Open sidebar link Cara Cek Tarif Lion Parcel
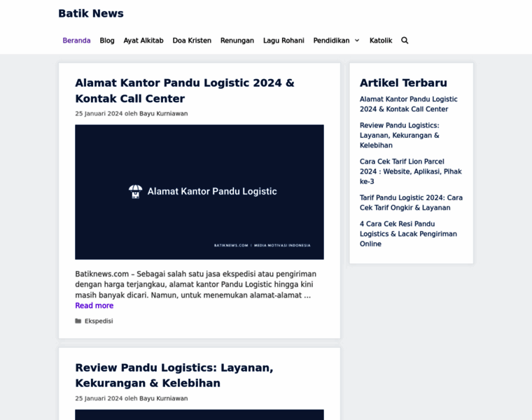Screen dimensions: 532x420 pyautogui.click(x=411, y=171)
